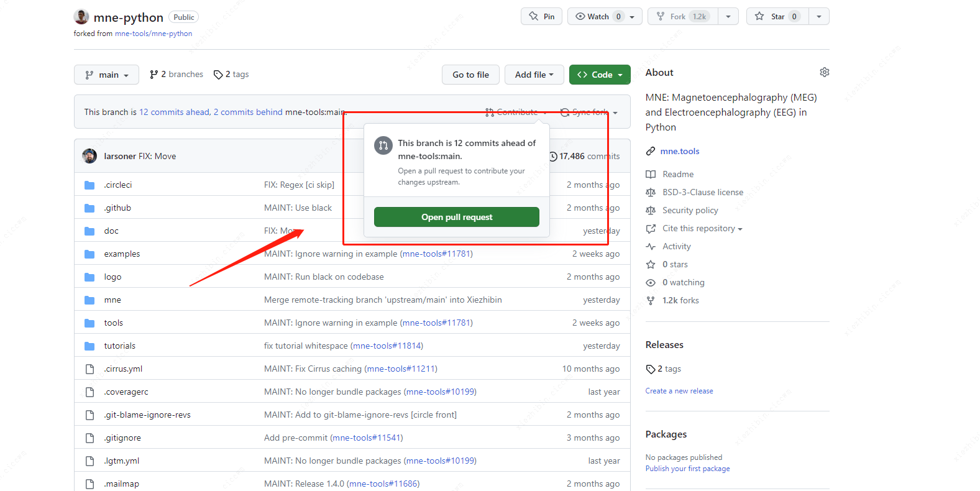Click Publish your first package link
Viewport: 980px width, 491px height.
tap(687, 469)
